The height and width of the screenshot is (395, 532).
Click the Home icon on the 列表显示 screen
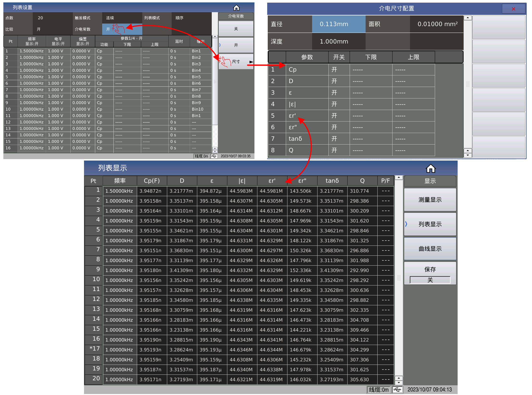[431, 168]
